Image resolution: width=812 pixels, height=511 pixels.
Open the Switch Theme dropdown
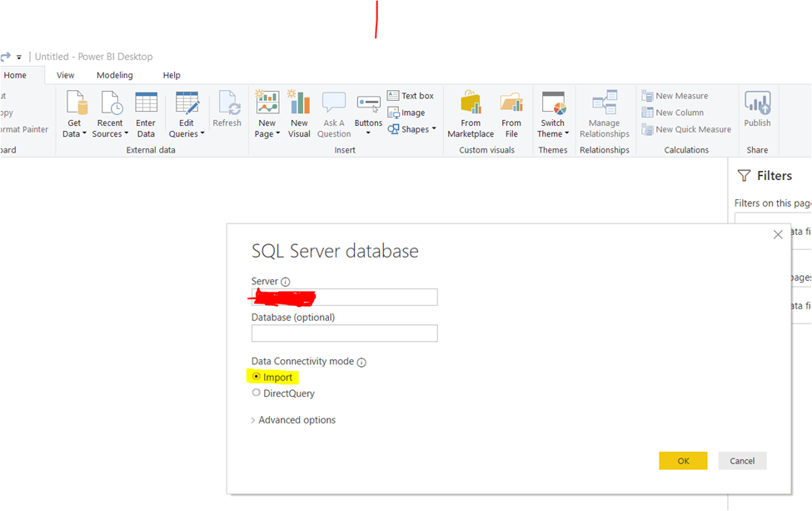[552, 117]
